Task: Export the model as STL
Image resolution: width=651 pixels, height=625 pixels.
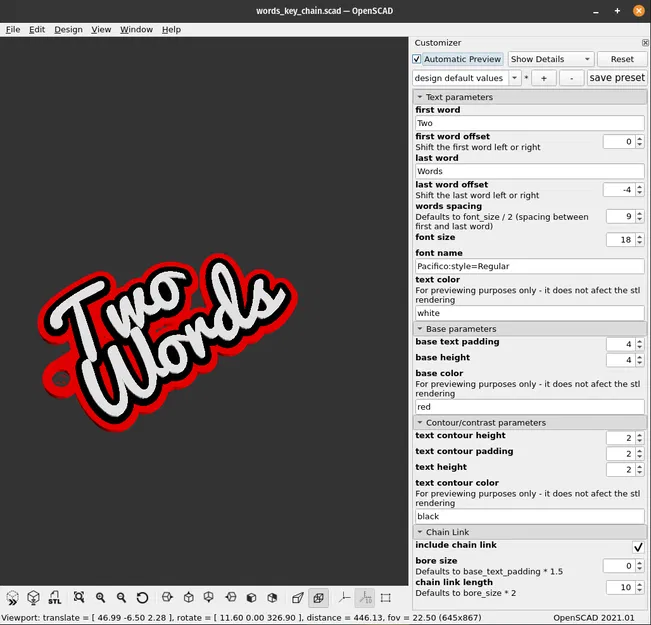Action: (x=54, y=598)
